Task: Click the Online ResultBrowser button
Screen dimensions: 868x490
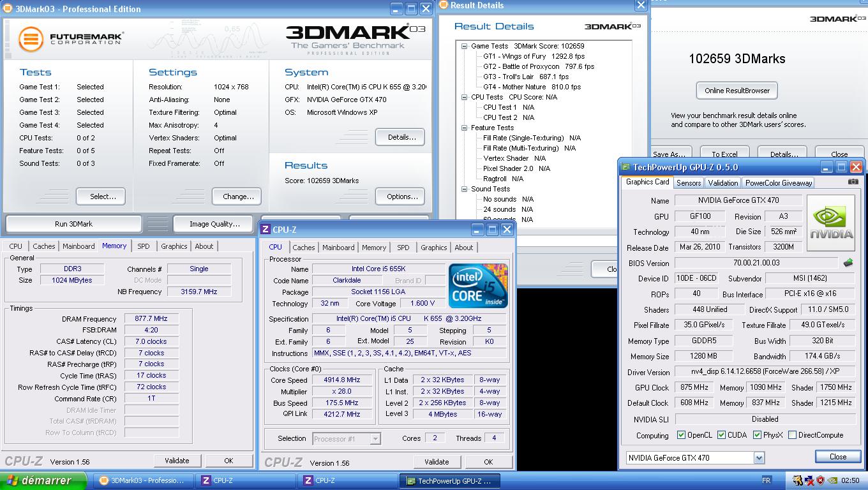Action: pos(737,91)
